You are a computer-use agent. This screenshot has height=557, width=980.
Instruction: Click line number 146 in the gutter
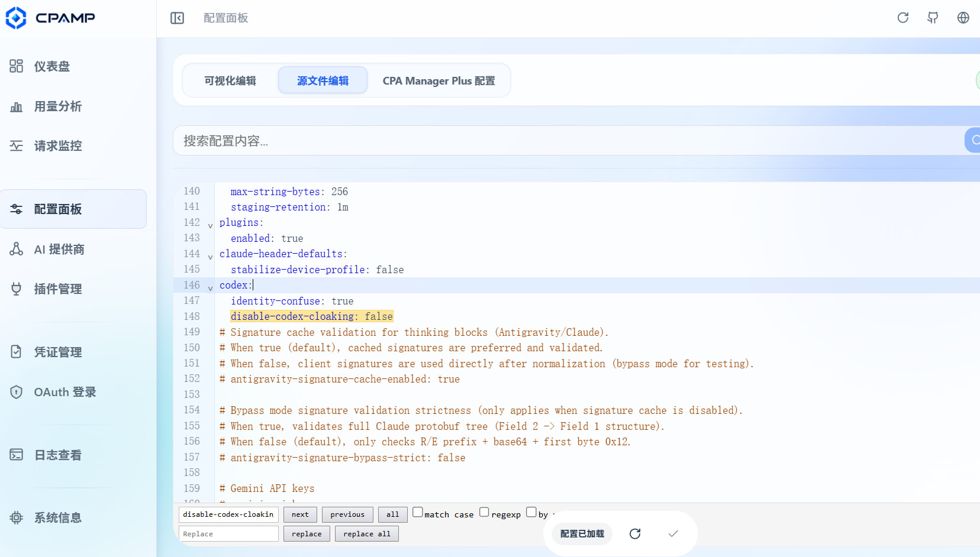192,285
